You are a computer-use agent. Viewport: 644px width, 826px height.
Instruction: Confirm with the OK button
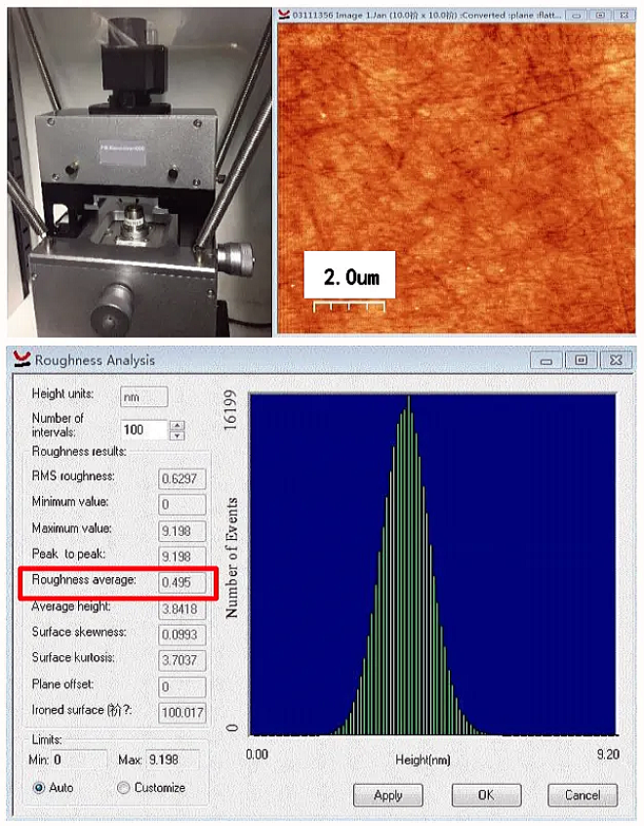coord(485,795)
